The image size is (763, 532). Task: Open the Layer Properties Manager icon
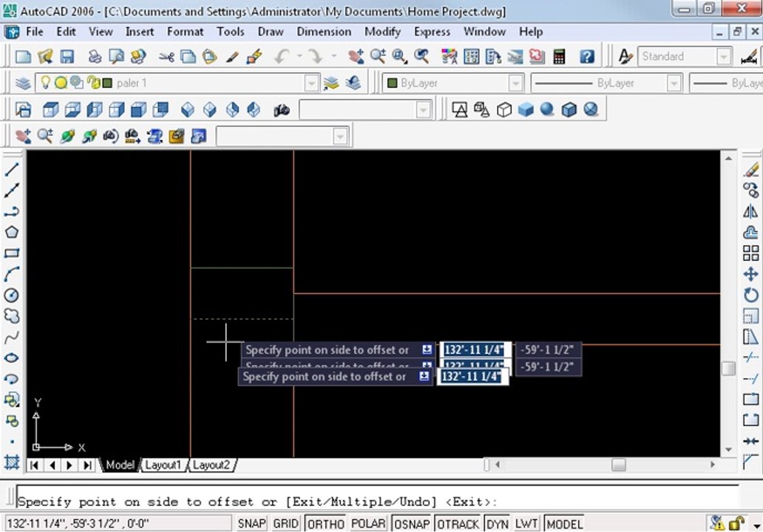23,83
